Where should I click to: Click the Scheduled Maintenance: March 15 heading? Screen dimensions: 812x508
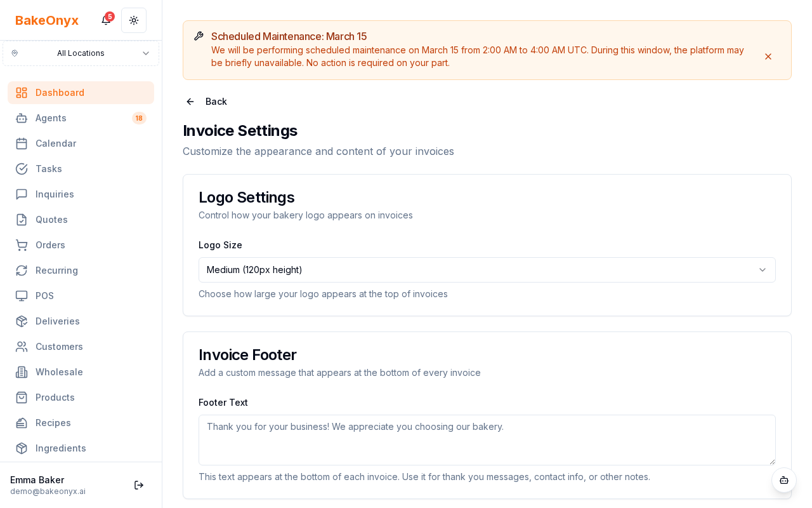289,36
